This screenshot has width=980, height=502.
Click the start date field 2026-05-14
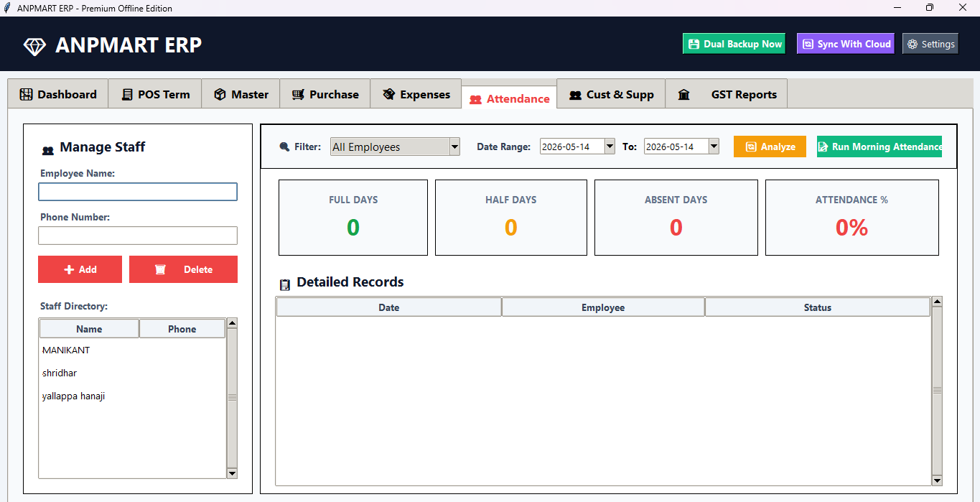pyautogui.click(x=572, y=147)
